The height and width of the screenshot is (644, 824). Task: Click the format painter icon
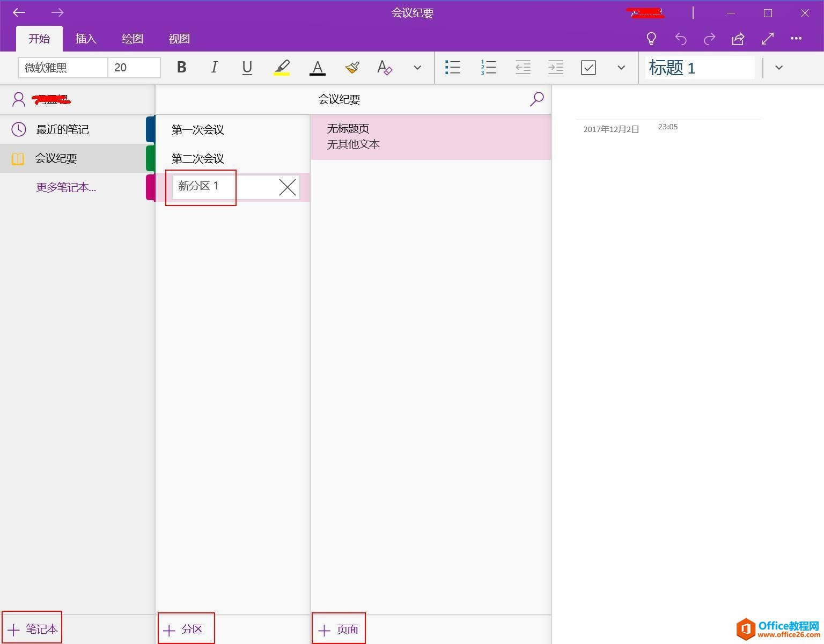[x=352, y=68]
